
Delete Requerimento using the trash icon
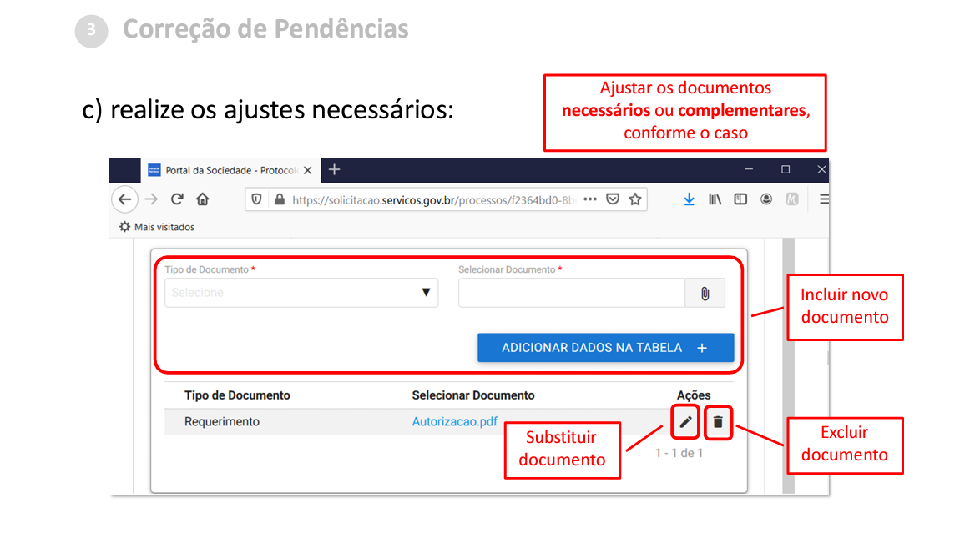718,422
